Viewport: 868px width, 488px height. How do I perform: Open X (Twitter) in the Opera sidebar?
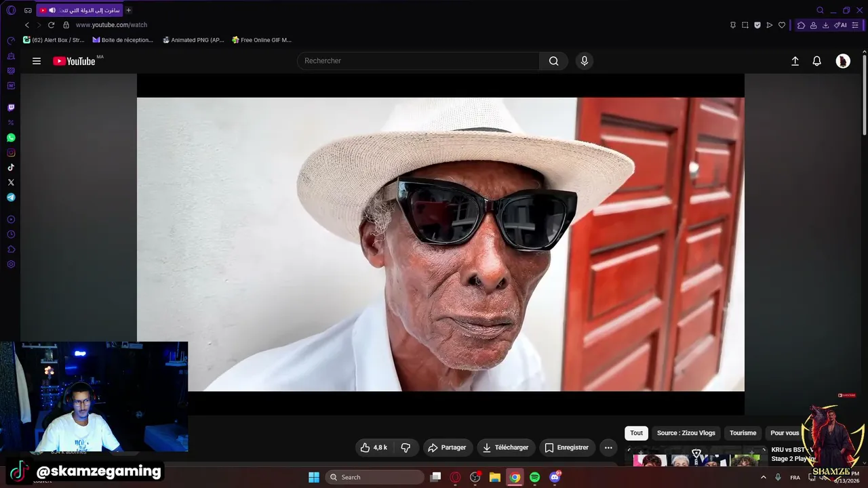click(11, 182)
